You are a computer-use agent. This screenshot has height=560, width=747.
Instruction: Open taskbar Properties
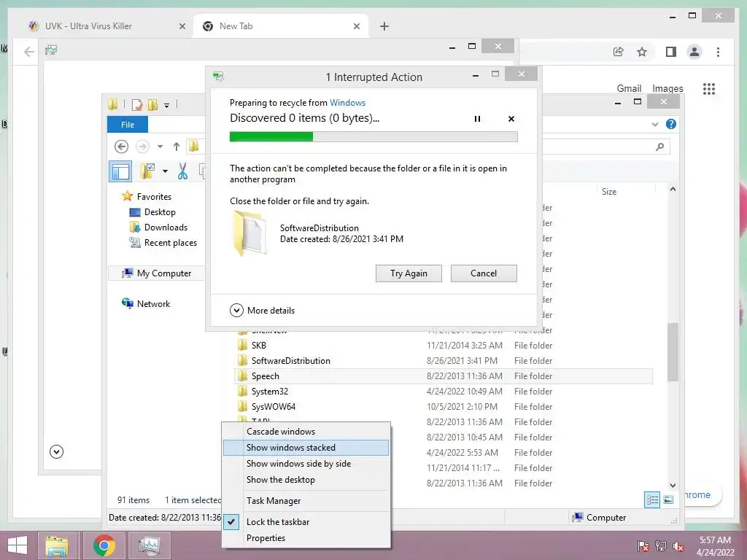point(306,538)
